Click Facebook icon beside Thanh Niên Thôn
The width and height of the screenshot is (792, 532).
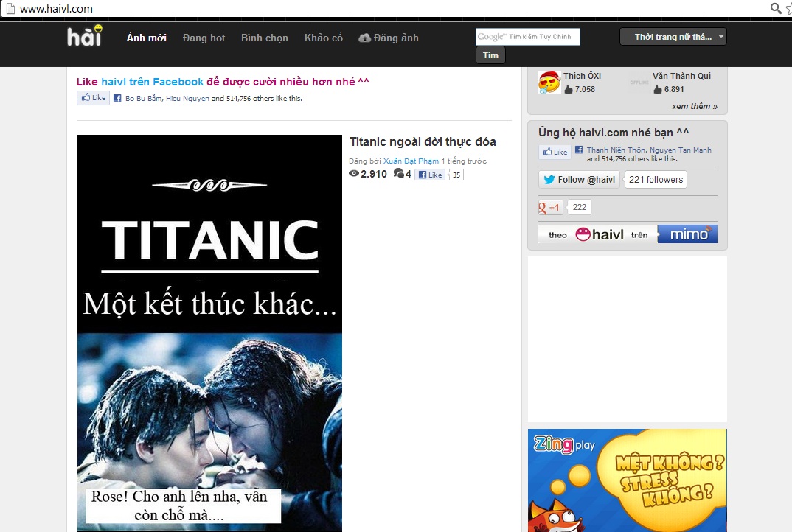(579, 150)
